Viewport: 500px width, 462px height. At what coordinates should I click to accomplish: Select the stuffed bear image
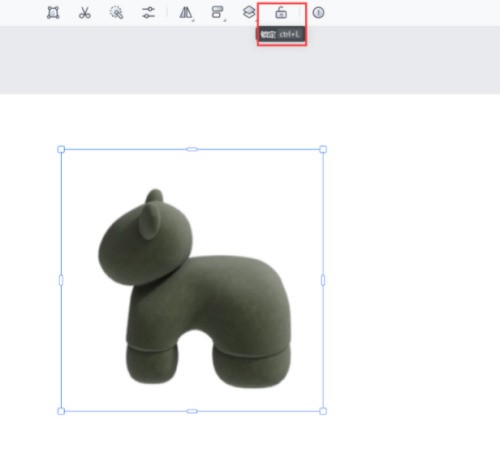click(x=195, y=289)
